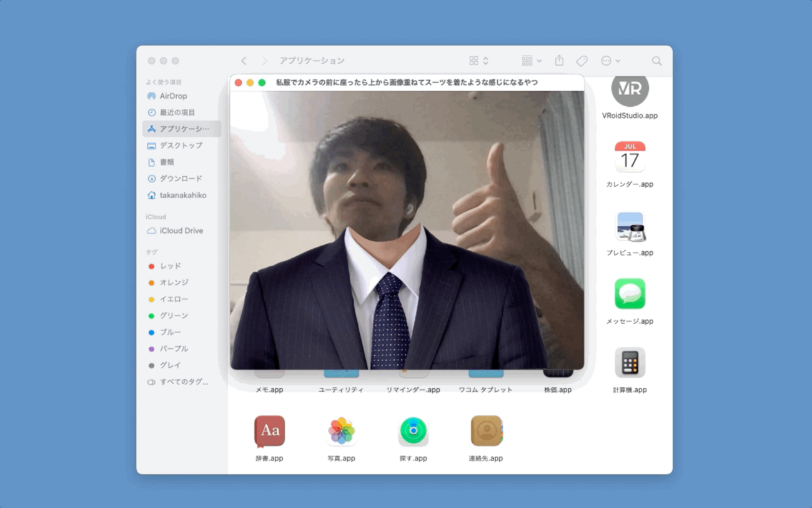Click the メモ.app label

(269, 390)
